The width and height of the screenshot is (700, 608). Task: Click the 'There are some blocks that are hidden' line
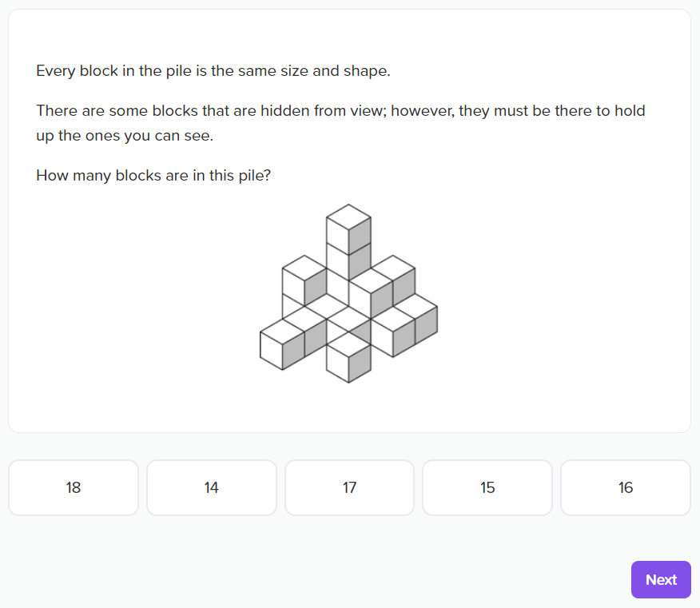(x=340, y=111)
